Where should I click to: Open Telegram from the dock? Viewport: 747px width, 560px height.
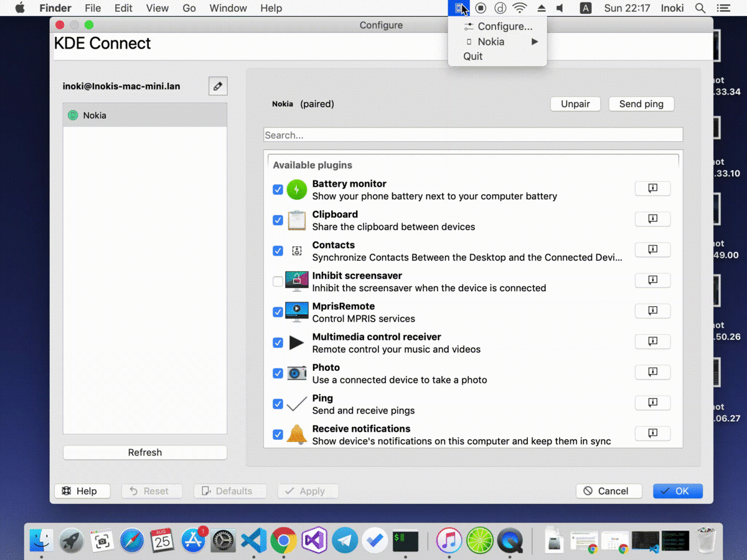pos(344,541)
